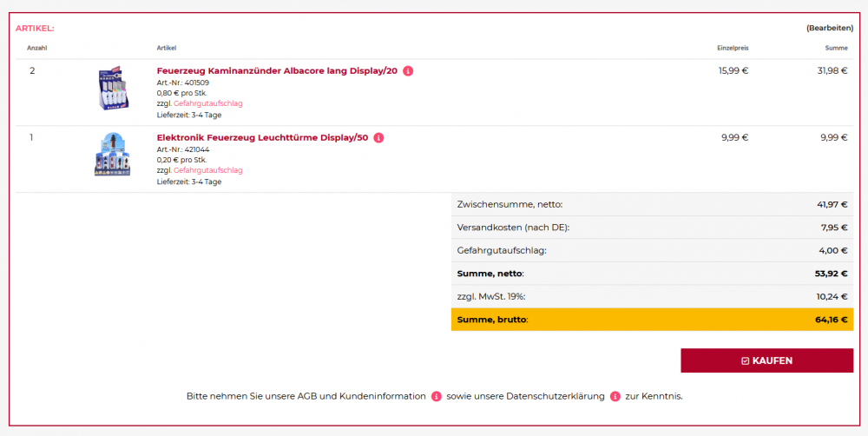The image size is (868, 436).
Task: Click the Leuchttürme lighter product thumbnail
Action: click(x=111, y=156)
